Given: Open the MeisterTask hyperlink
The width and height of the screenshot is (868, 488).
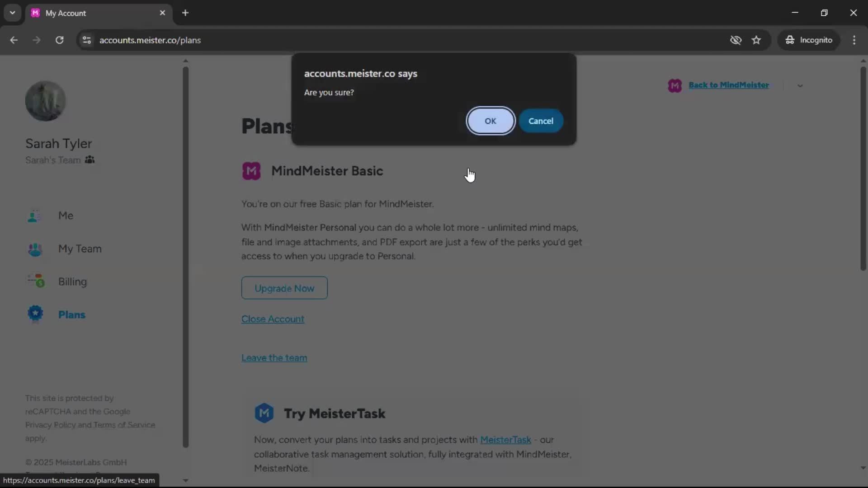Looking at the screenshot, I should (505, 440).
